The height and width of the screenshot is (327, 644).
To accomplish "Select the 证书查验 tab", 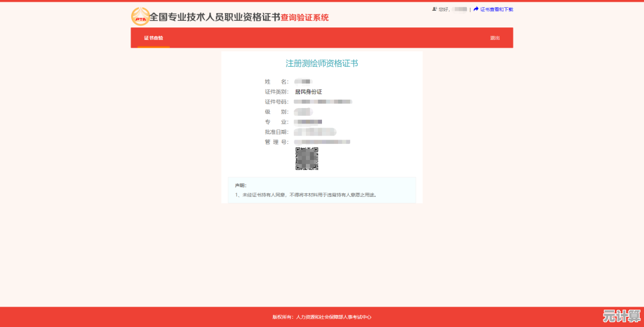I will click(153, 38).
